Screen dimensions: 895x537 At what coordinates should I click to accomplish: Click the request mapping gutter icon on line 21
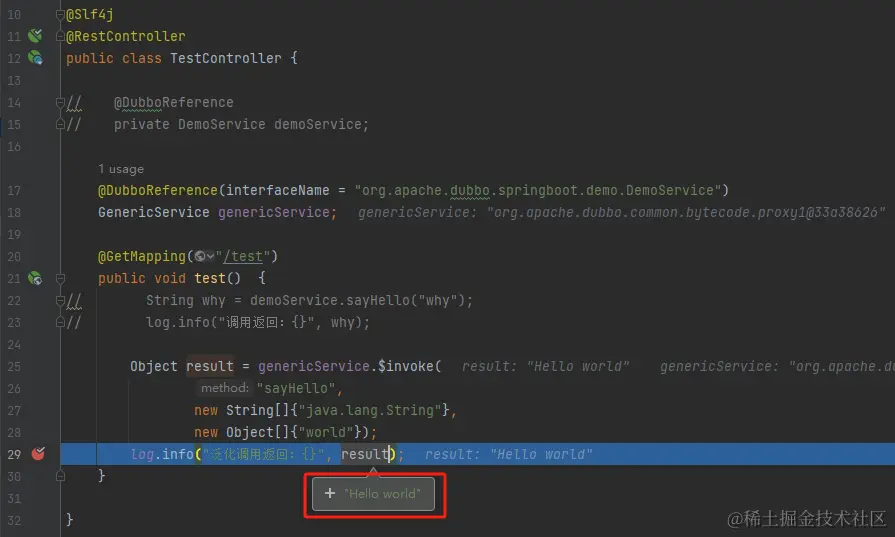click(x=35, y=278)
